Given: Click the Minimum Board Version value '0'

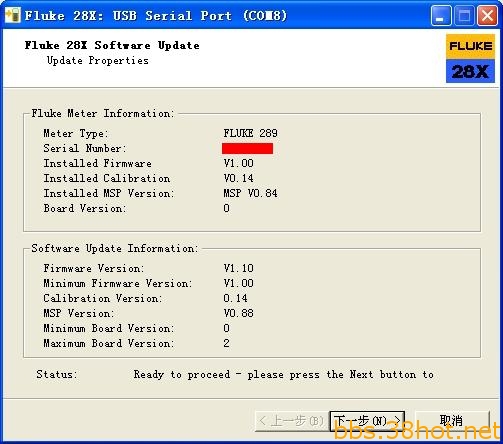Looking at the screenshot, I should coord(226,328).
